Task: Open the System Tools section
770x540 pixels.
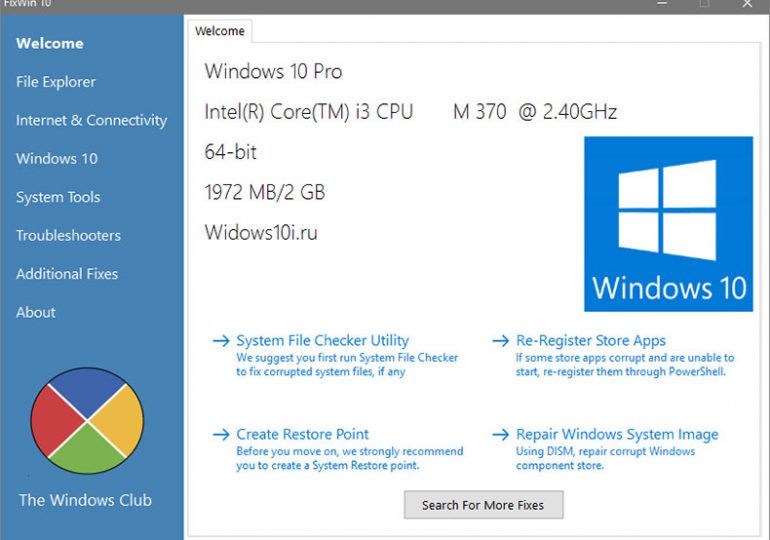Action: (x=58, y=197)
